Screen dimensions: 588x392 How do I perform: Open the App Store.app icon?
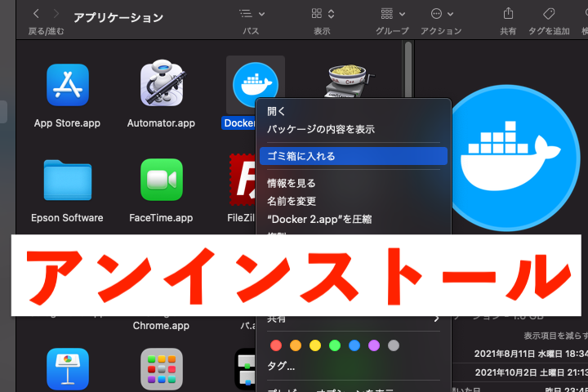[x=68, y=85]
